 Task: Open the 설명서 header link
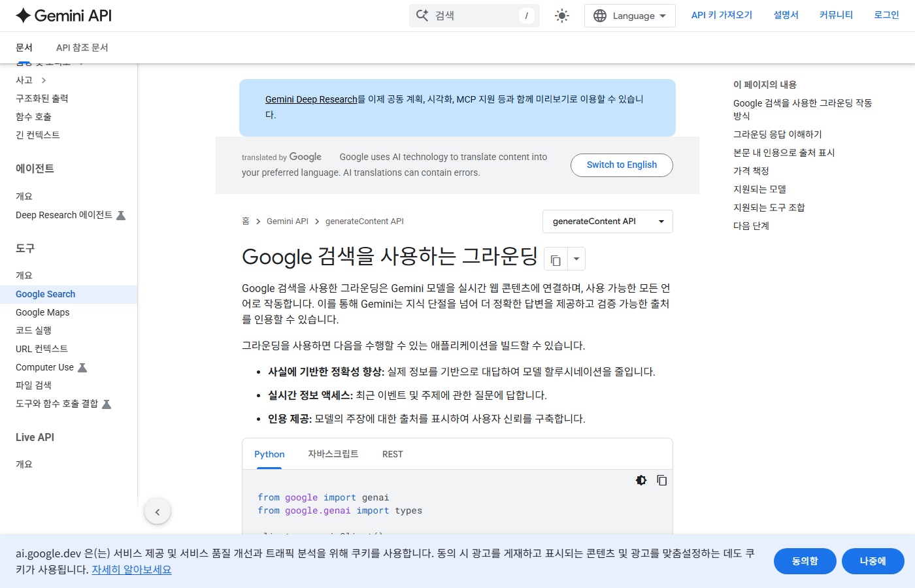click(x=786, y=15)
